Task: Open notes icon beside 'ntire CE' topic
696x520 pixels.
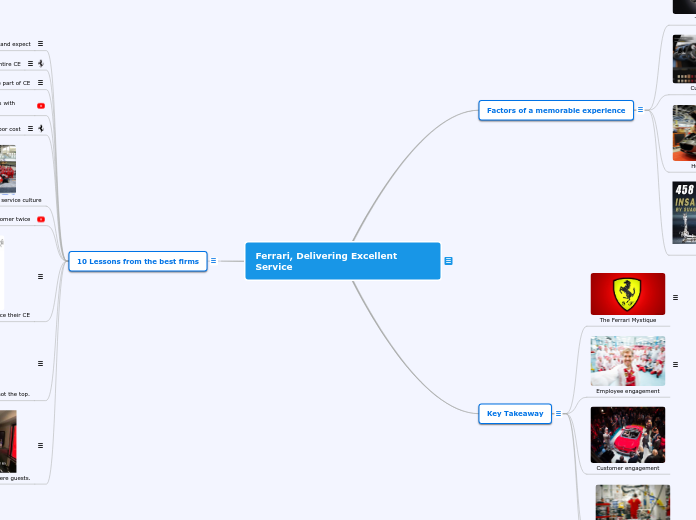Action: tap(30, 64)
